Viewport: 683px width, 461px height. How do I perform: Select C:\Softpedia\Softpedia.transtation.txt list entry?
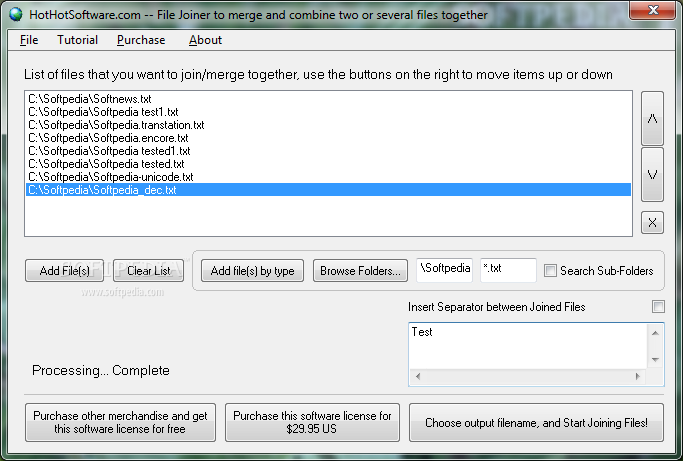[x=328, y=125]
